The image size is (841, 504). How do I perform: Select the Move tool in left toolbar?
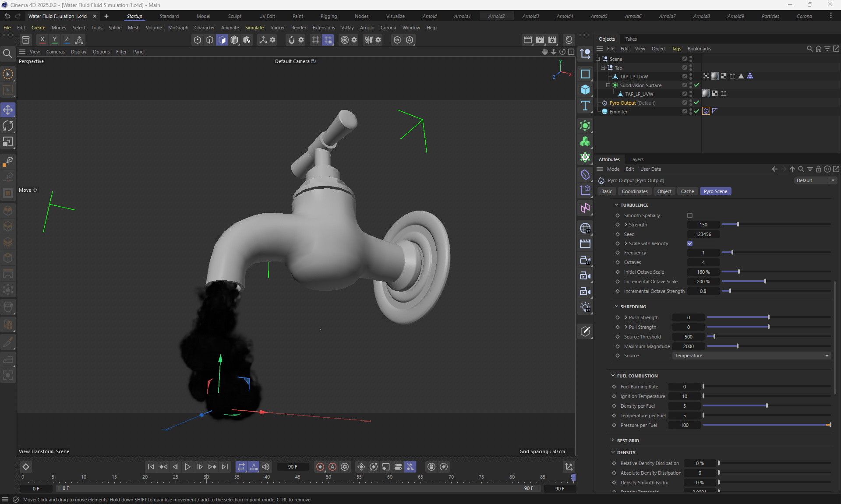pyautogui.click(x=8, y=110)
